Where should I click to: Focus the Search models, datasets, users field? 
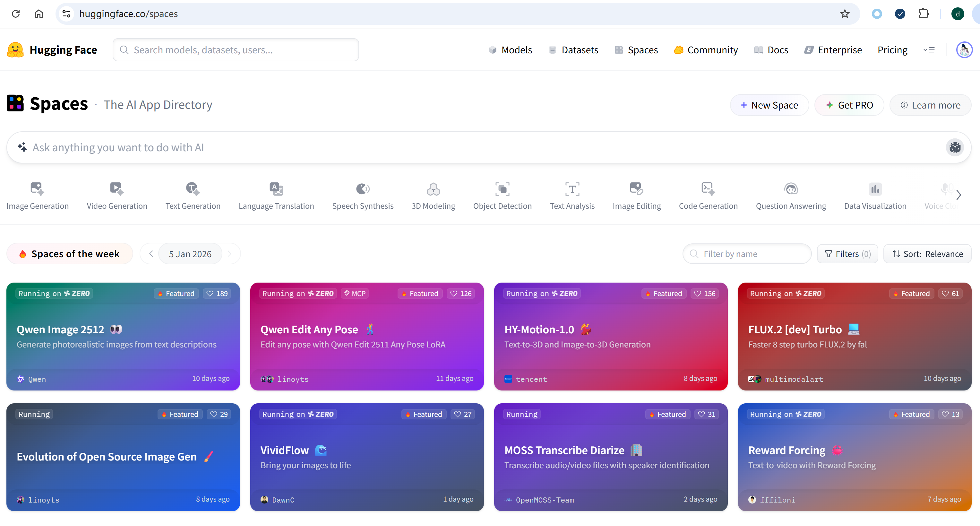point(236,50)
